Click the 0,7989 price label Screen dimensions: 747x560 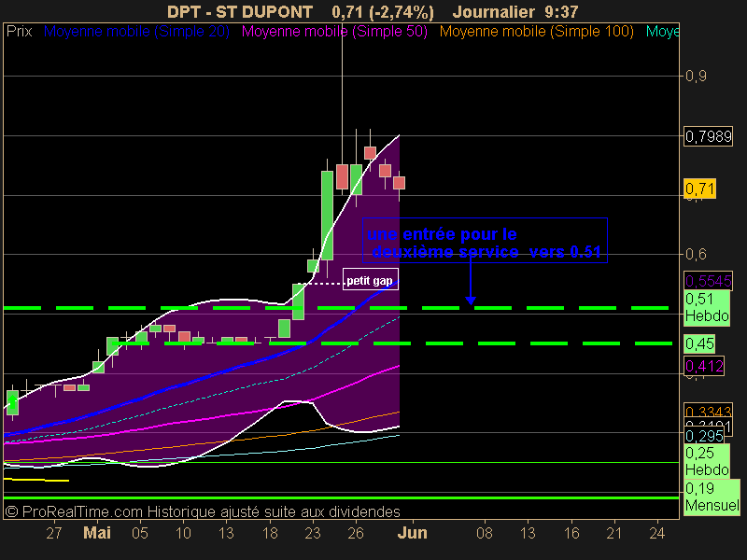708,136
